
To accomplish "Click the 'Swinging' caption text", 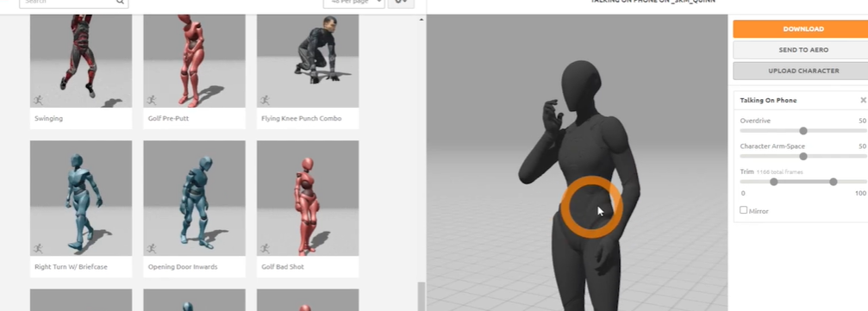I will [x=49, y=118].
